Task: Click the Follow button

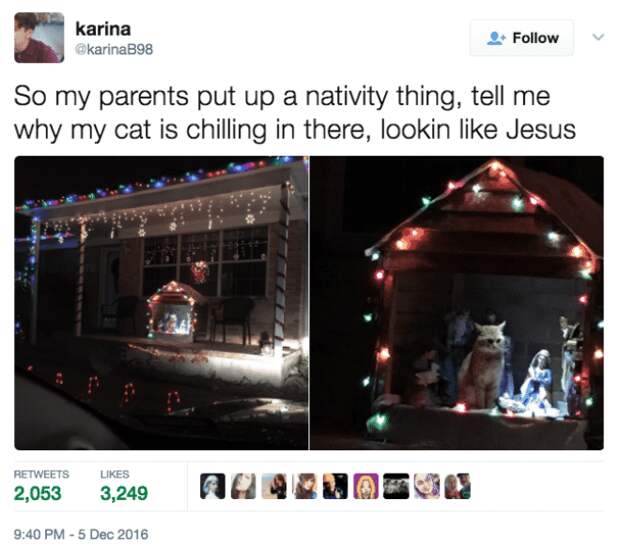Action: (522, 38)
